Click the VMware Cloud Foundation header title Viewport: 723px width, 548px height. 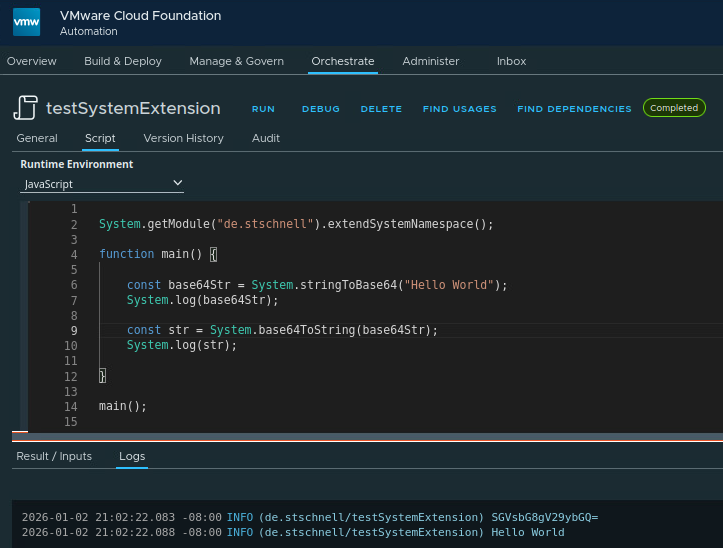[141, 16]
